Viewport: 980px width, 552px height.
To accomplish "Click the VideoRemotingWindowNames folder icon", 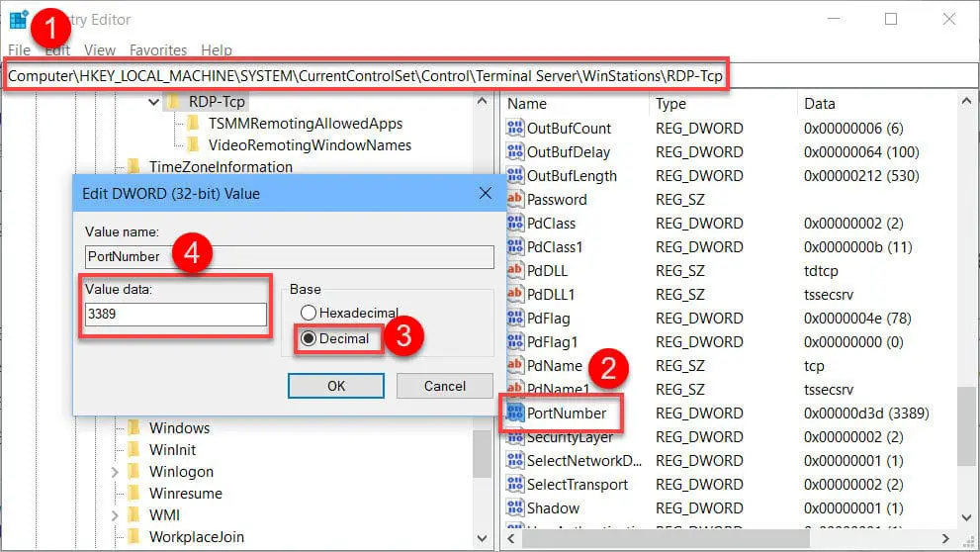I will [x=193, y=145].
